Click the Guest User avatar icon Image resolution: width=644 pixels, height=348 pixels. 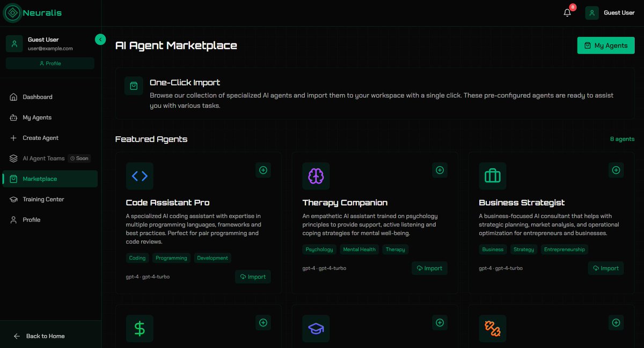click(591, 13)
